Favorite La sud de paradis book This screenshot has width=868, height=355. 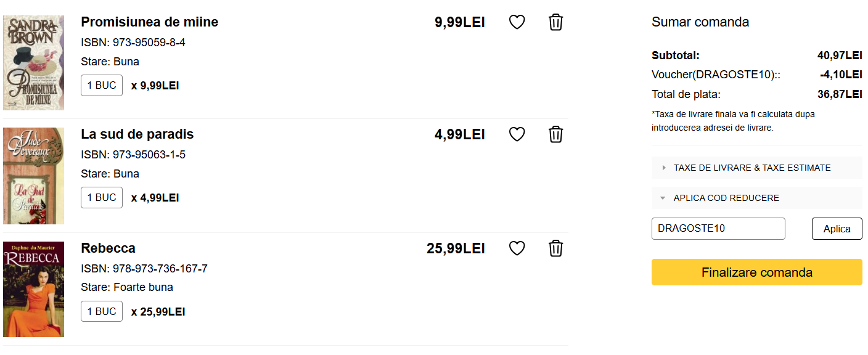[517, 134]
